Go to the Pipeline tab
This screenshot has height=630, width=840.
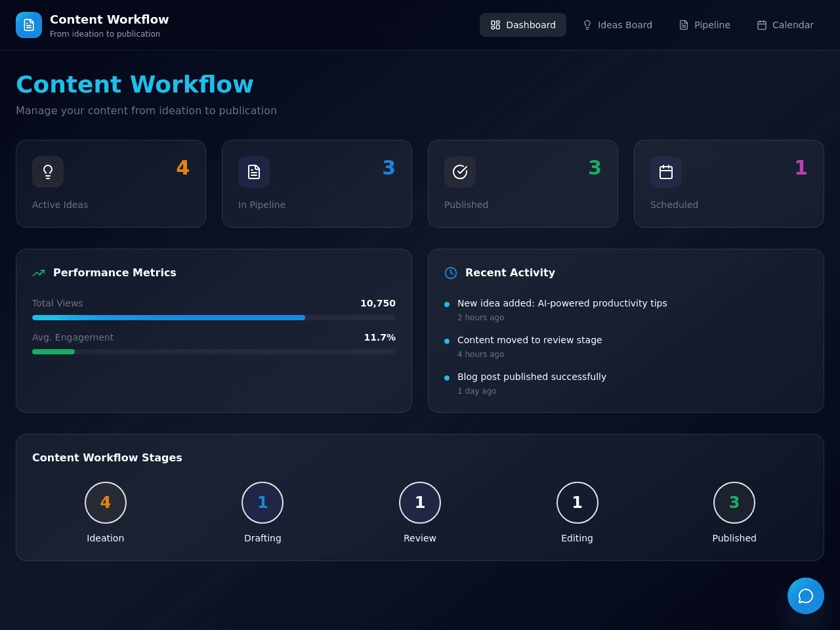704,25
